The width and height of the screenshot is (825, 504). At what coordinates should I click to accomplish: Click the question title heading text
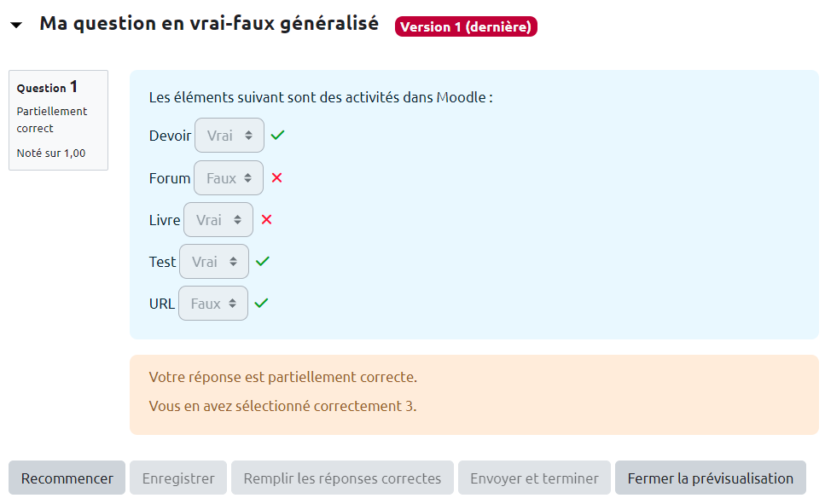(209, 24)
